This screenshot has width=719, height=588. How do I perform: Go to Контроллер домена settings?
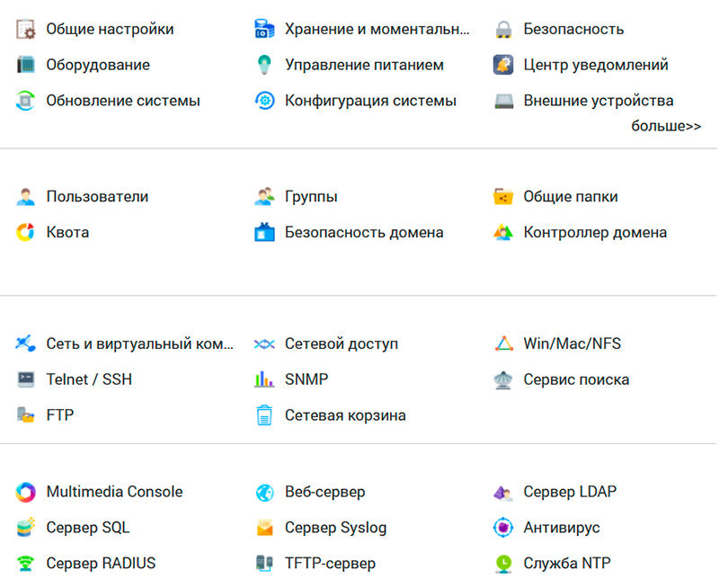[595, 233]
